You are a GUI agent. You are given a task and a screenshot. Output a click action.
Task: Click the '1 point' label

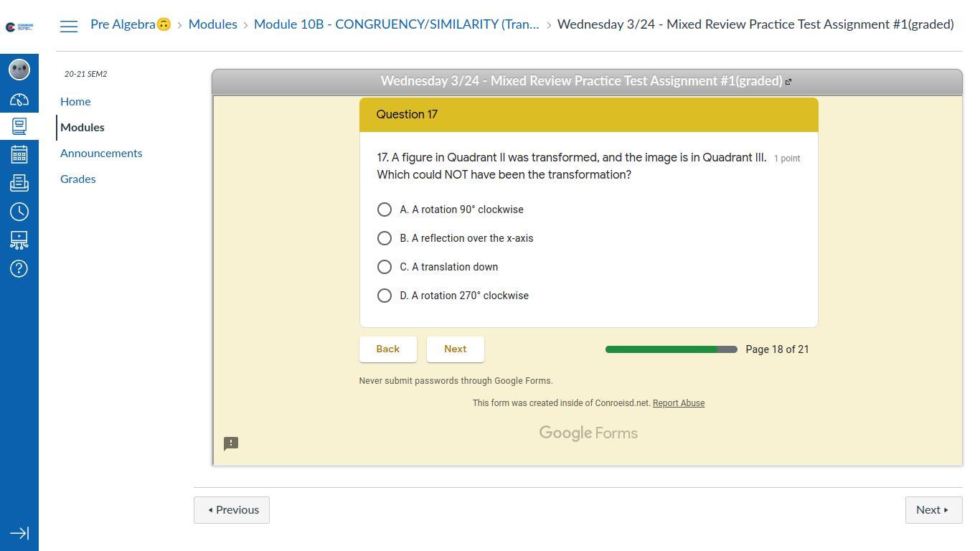point(787,159)
